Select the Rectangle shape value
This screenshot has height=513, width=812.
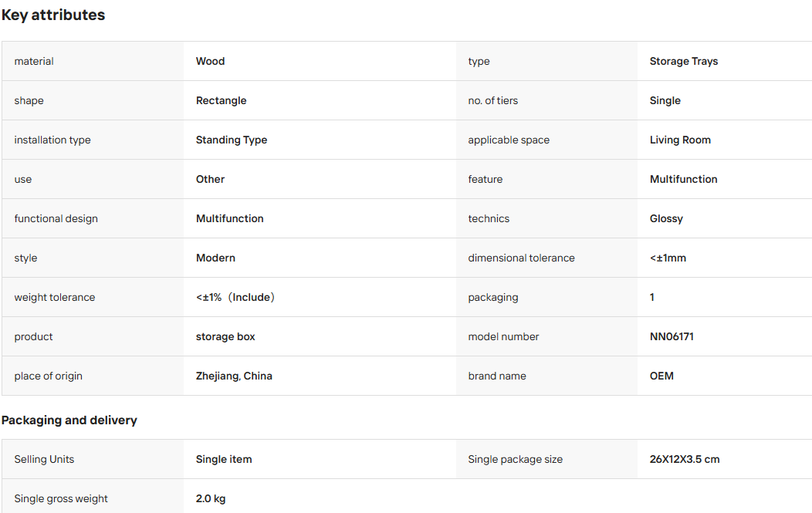[221, 100]
